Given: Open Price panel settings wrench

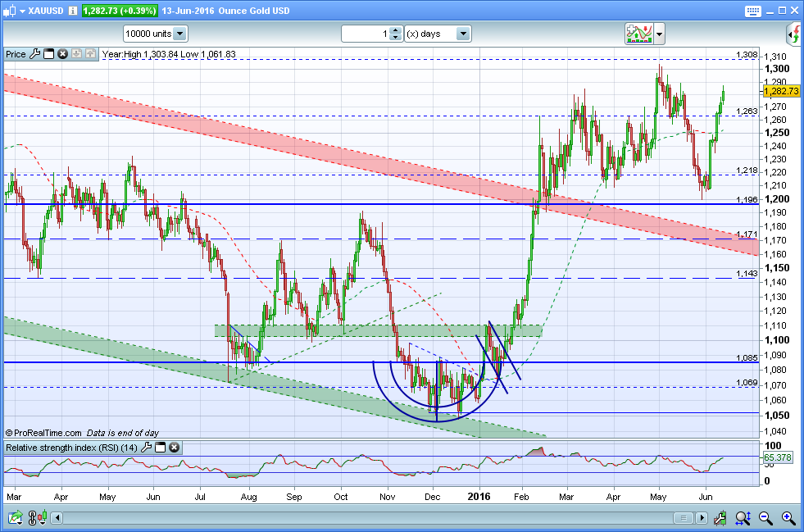Looking at the screenshot, I should pyautogui.click(x=35, y=54).
